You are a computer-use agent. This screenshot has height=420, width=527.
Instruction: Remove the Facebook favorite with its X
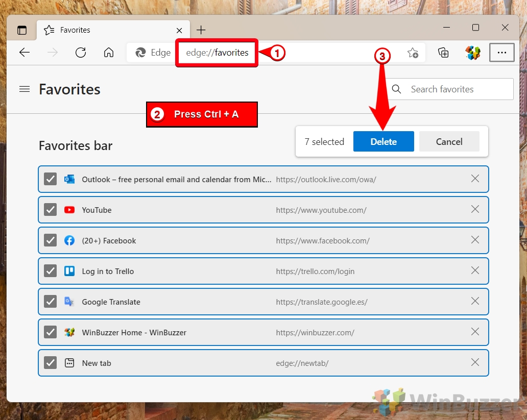pyautogui.click(x=475, y=240)
